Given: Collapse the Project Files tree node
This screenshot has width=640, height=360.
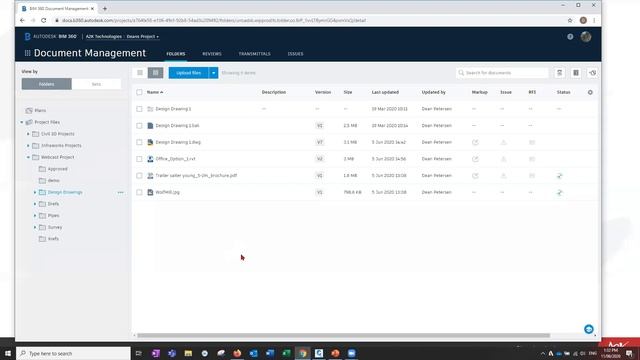Looking at the screenshot, I should [x=22, y=122].
